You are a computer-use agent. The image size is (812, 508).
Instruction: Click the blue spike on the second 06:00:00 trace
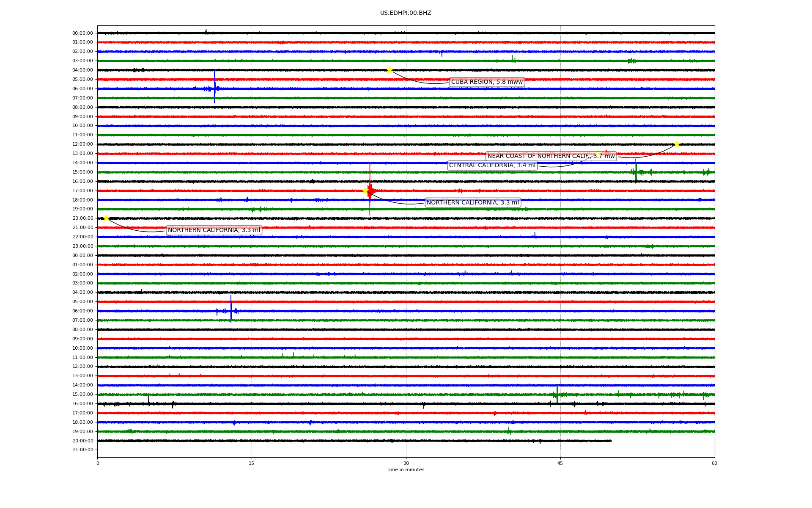231,309
